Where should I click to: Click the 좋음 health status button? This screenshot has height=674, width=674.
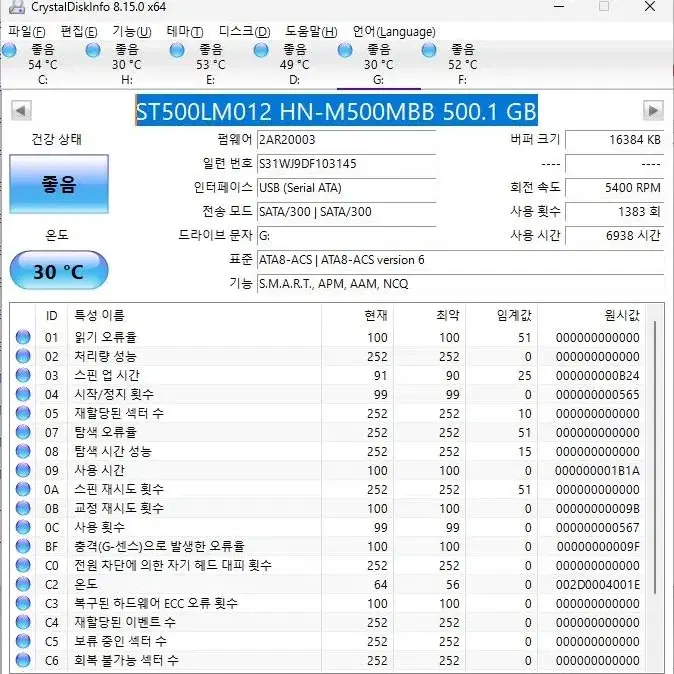pos(59,184)
